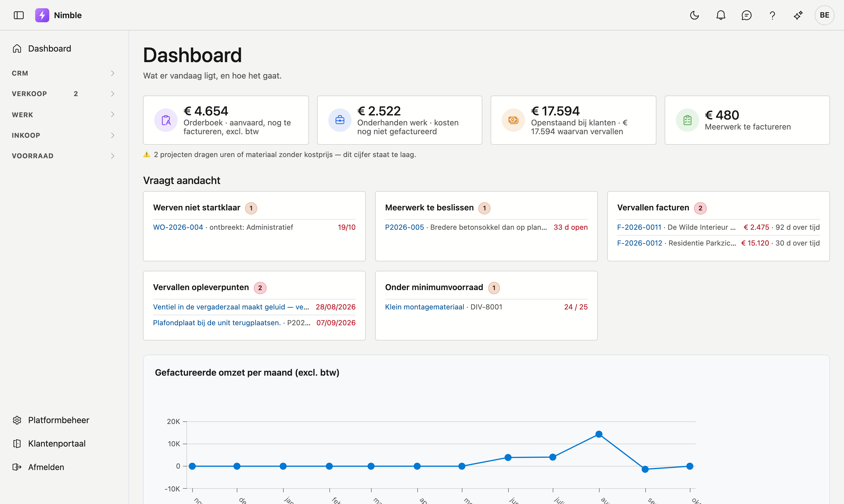Click the highest peak data point on chart
Screen dimensions: 844x504
pyautogui.click(x=599, y=434)
